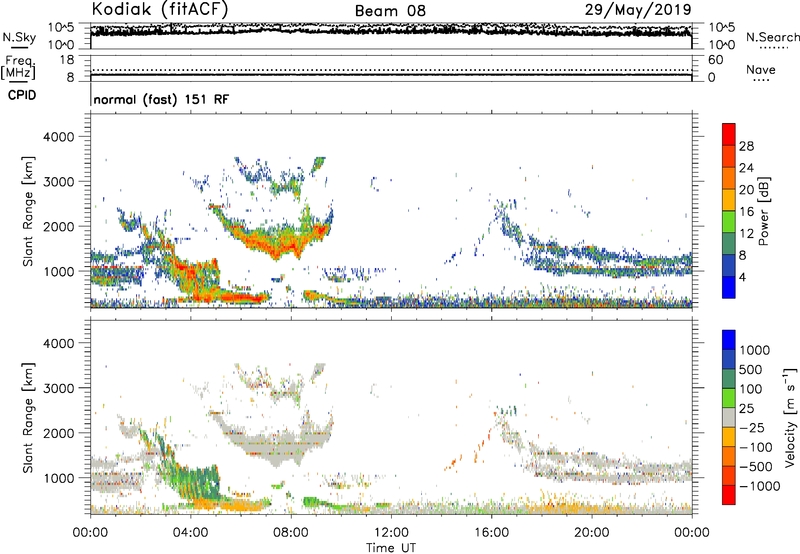
Task: Click the "500" label on Velocity colorbar
Action: [751, 370]
